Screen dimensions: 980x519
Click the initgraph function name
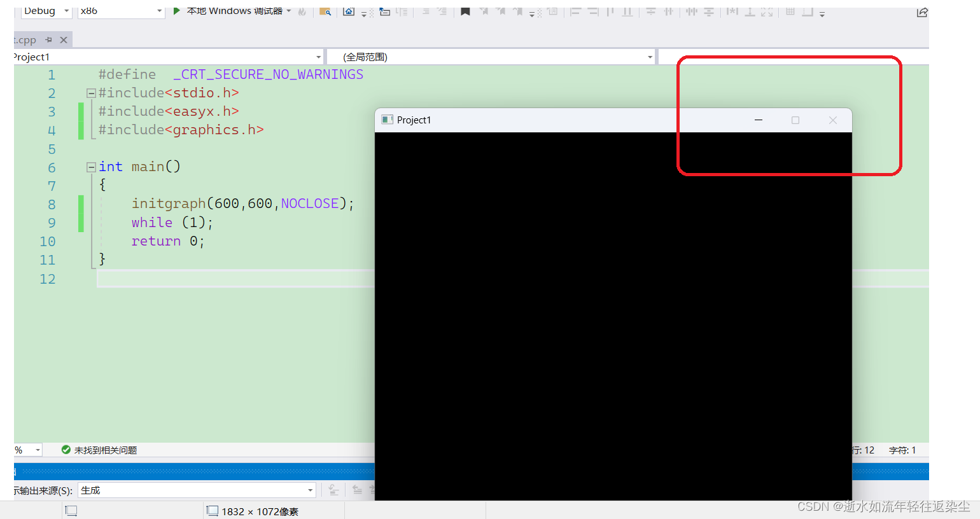(169, 204)
